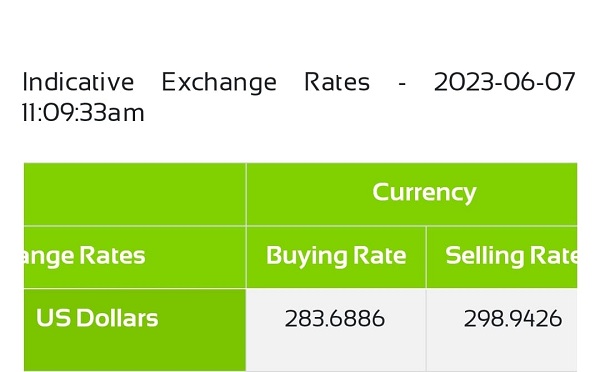Click empty grey space under 298.9426
The width and height of the screenshot is (600, 372).
502,350
